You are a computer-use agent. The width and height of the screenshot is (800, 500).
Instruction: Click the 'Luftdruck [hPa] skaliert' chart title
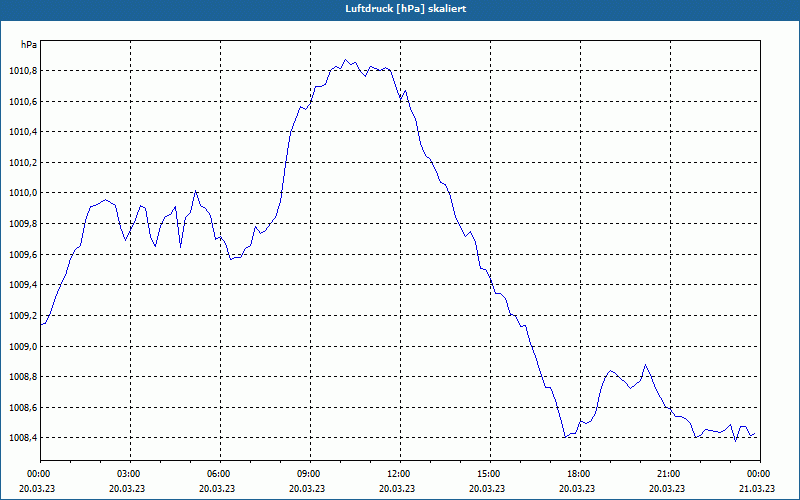point(405,9)
